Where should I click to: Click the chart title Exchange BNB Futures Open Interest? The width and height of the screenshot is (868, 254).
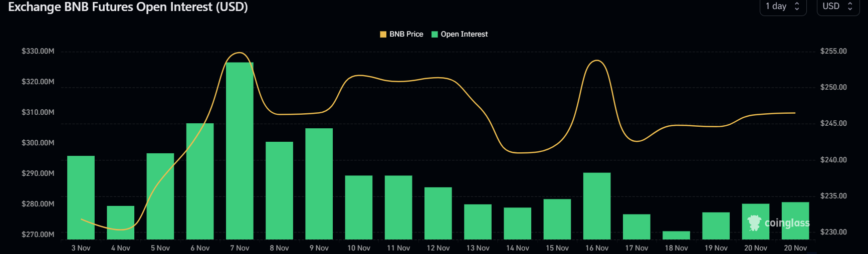[x=128, y=7]
